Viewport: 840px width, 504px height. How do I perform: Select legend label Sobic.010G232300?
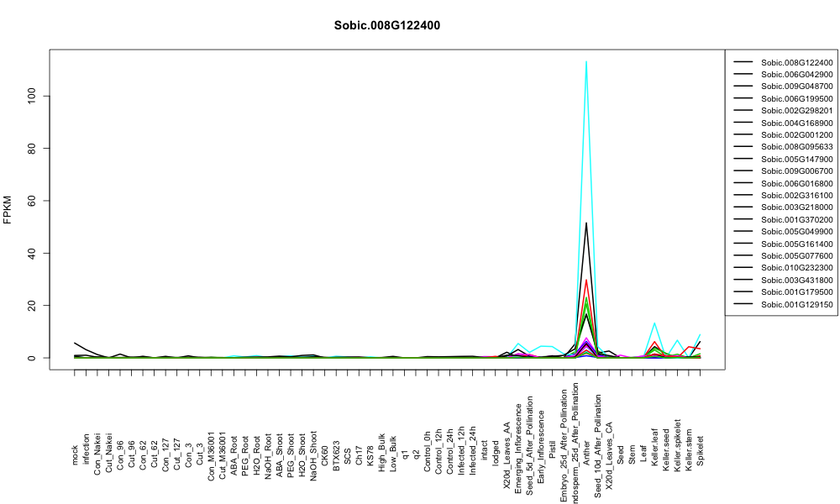pos(796,268)
